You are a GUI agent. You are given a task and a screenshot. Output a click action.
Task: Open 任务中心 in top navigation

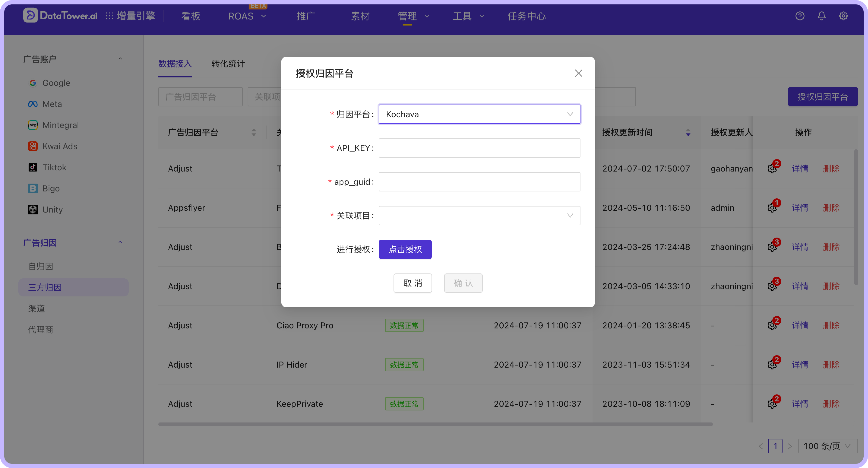tap(526, 16)
